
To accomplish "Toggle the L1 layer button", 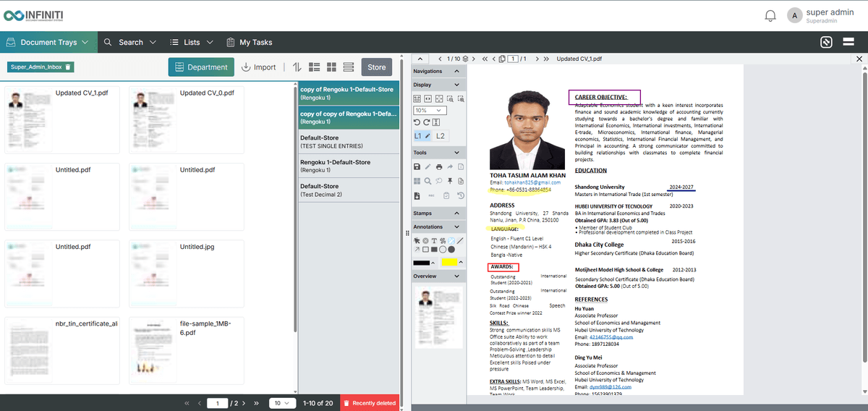I will point(422,136).
